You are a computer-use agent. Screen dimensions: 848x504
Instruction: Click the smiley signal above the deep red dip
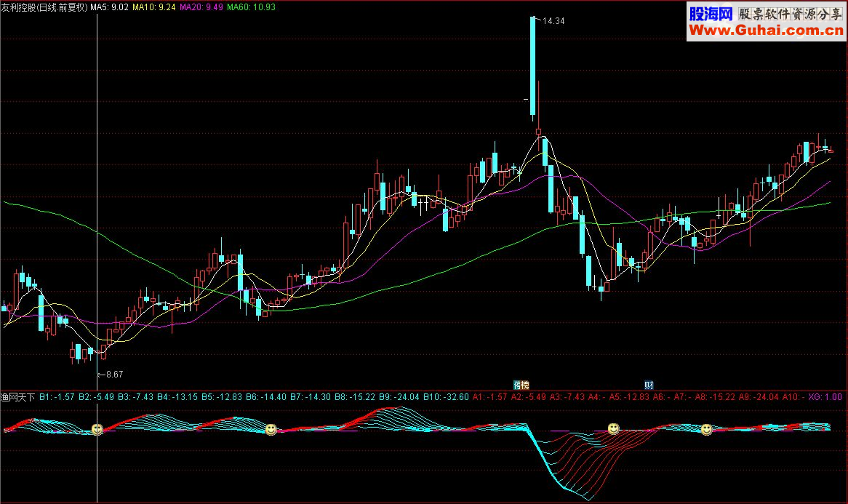tap(613, 429)
